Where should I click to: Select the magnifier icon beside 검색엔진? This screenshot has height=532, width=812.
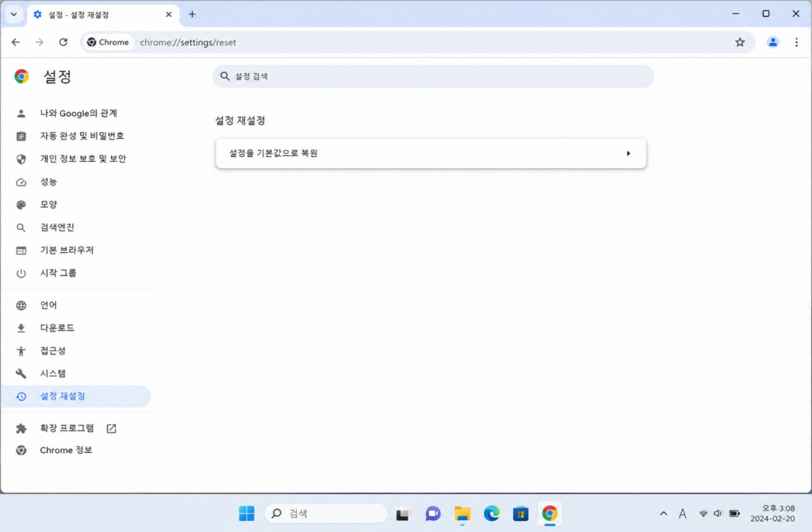21,228
